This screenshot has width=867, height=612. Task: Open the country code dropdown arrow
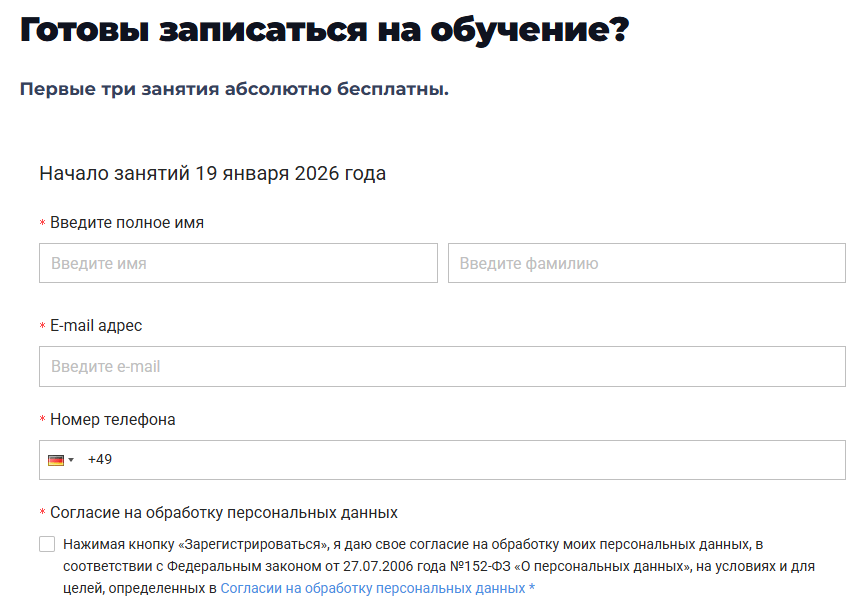[71, 460]
